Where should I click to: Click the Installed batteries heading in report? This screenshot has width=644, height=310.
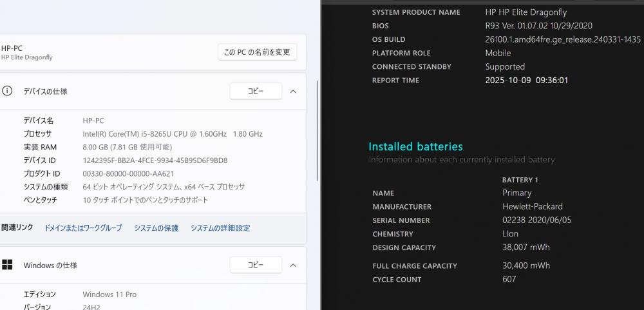(415, 146)
